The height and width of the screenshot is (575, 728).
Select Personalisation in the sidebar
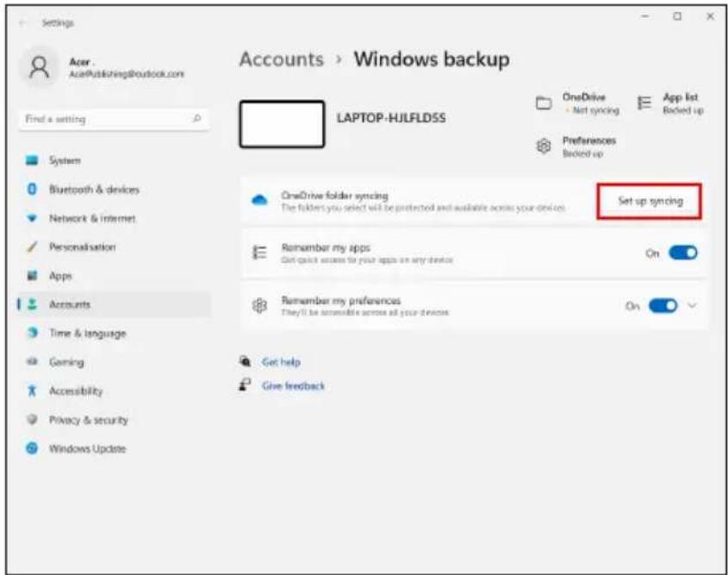114,247
